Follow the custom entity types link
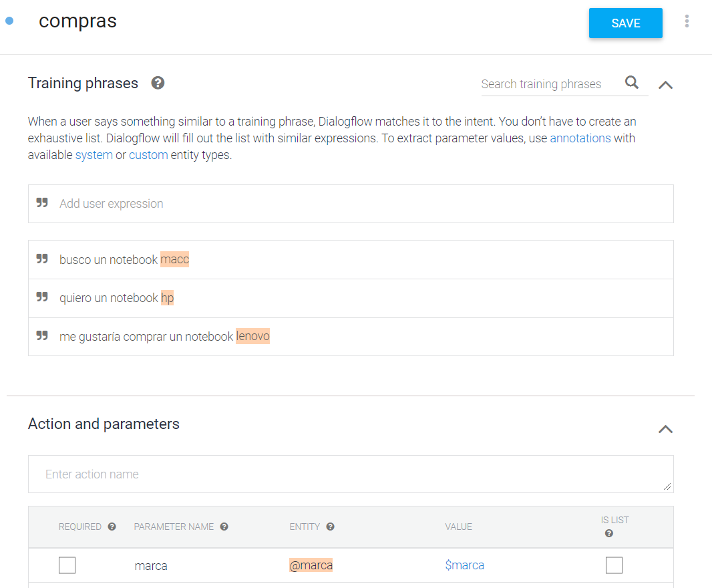The height and width of the screenshot is (588, 712). point(148,155)
